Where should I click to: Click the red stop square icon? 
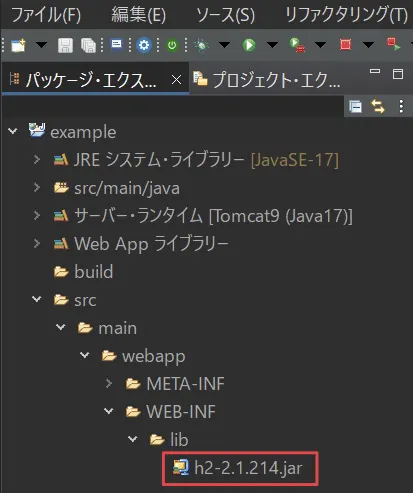click(x=345, y=44)
